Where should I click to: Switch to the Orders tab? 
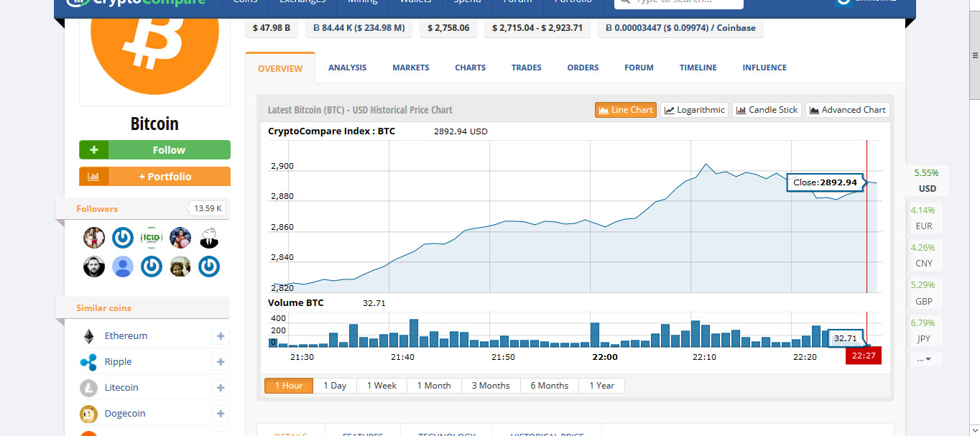coord(583,68)
